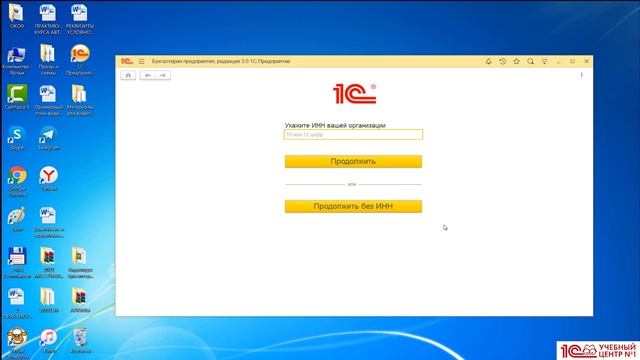This screenshot has width=640, height=360.
Task: Close the 1C window
Action: point(587,61)
